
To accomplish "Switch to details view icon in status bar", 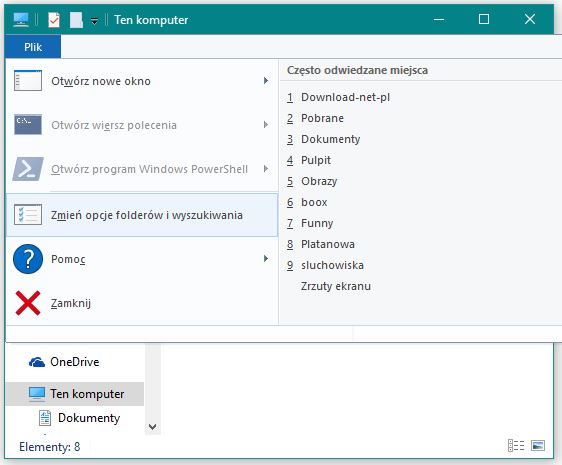I will (516, 446).
